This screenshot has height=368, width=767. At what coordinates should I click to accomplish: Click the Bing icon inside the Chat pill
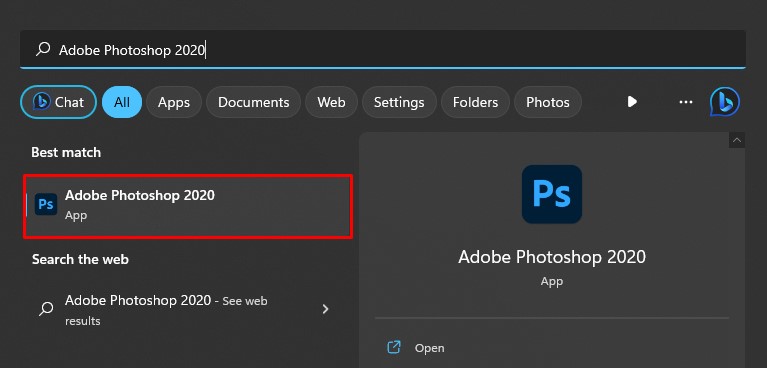point(42,102)
